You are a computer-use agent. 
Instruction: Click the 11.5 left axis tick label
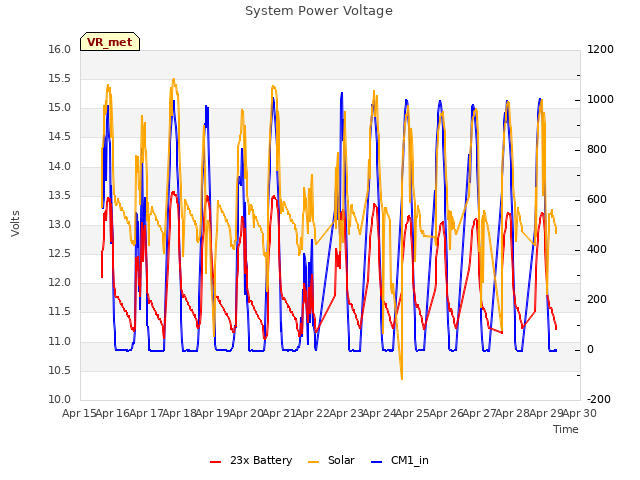pyautogui.click(x=60, y=312)
